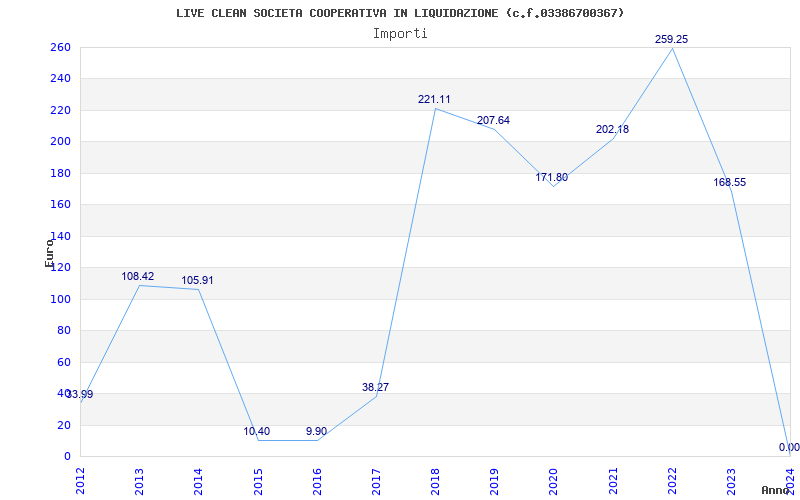This screenshot has width=800, height=500.
Task: Click the 220 y-axis tick label
Action: [x=60, y=110]
